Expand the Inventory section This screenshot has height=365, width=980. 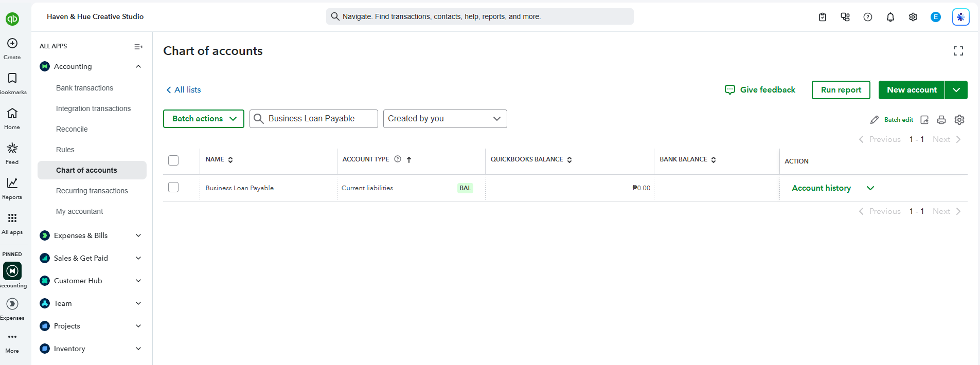click(138, 349)
